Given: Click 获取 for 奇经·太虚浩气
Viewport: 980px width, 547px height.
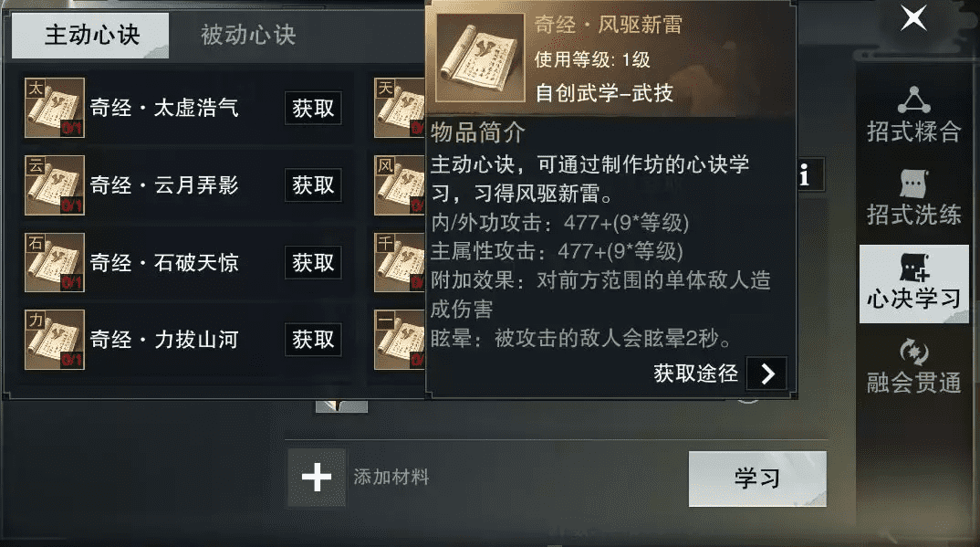Looking at the screenshot, I should point(313,108).
